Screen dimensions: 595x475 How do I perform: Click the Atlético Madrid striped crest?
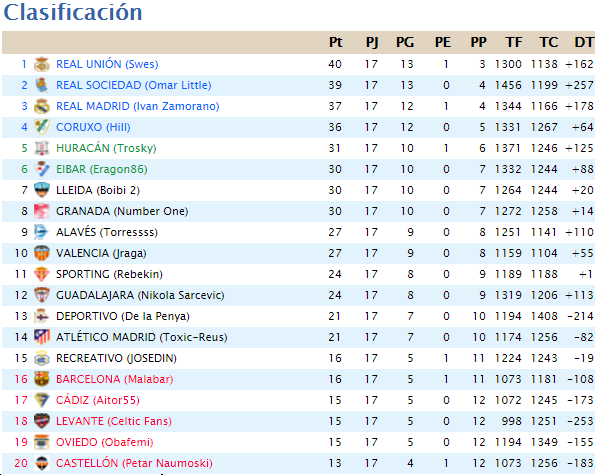point(42,337)
